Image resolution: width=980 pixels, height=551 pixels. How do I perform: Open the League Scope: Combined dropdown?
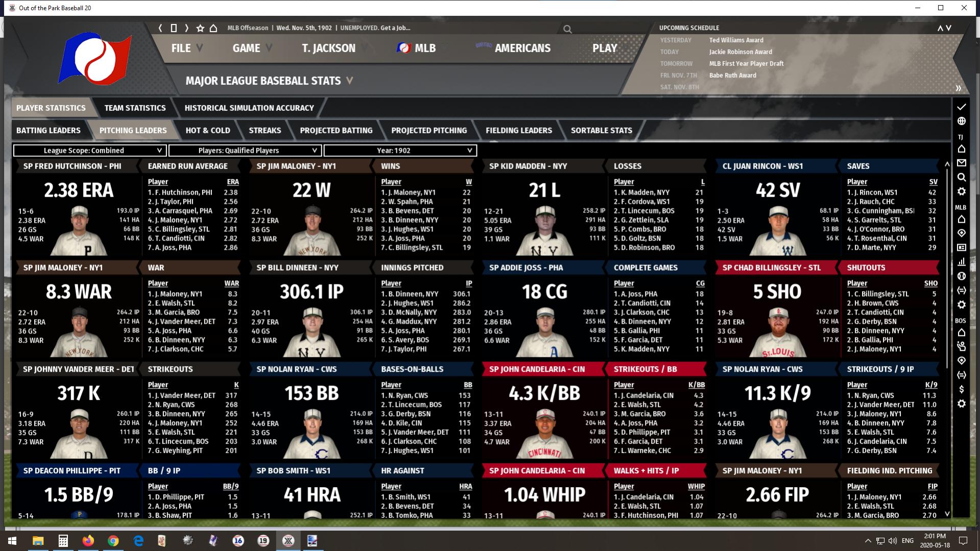coord(89,151)
